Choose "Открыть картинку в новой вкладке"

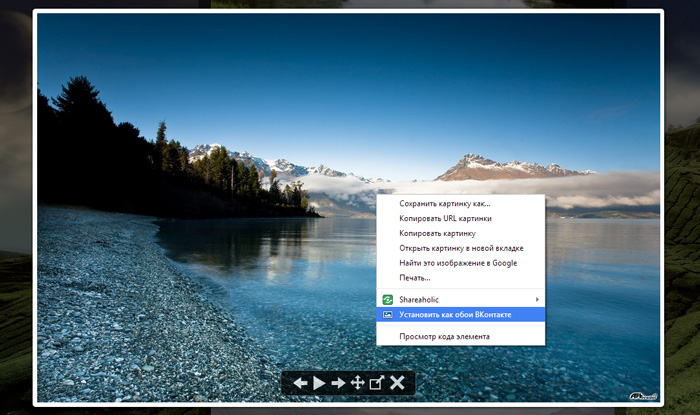(461, 248)
